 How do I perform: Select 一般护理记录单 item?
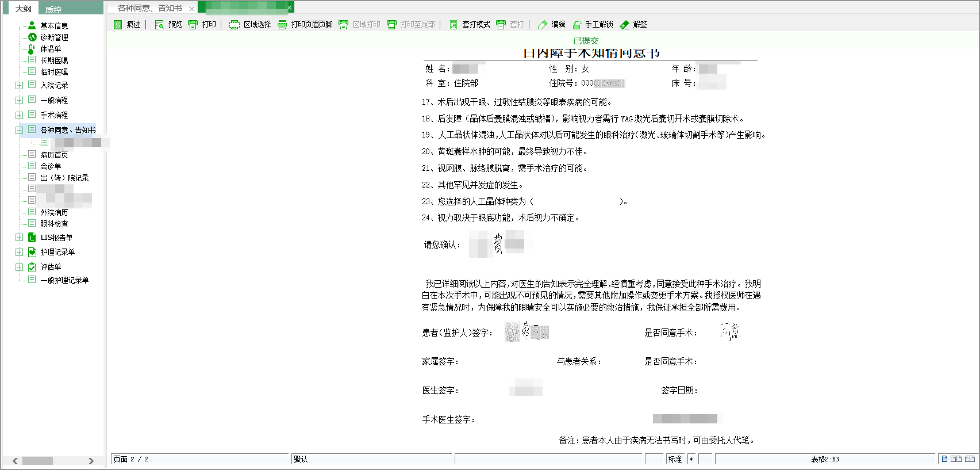click(x=64, y=280)
